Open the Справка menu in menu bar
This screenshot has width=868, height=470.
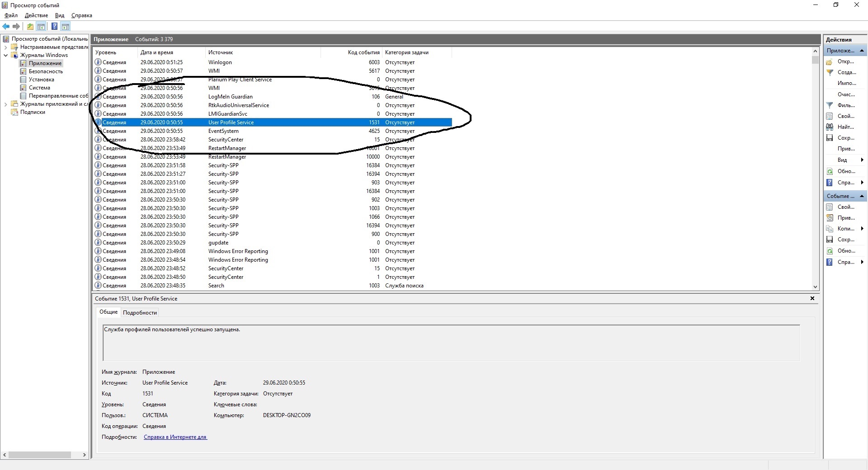click(x=82, y=15)
